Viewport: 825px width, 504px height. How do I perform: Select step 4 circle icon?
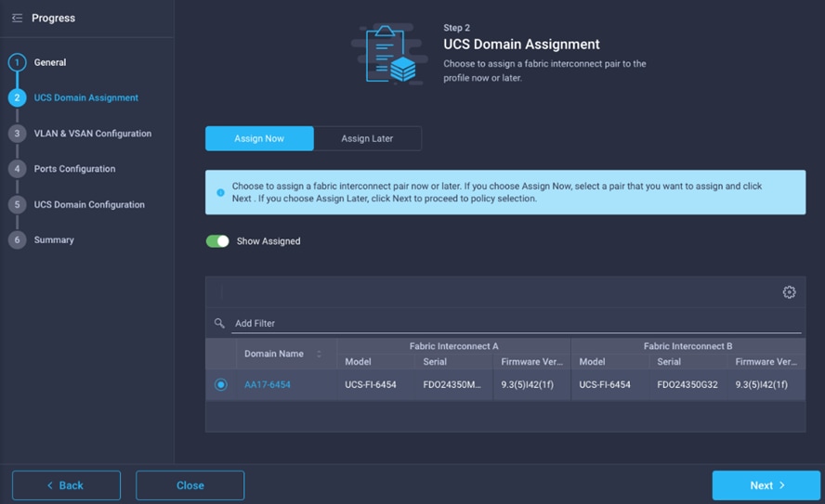click(x=17, y=169)
